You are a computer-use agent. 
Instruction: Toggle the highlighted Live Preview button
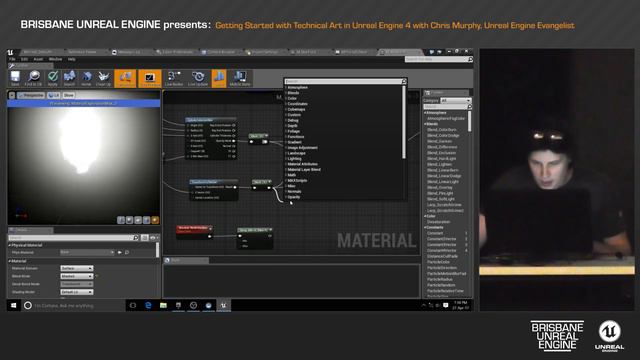[150, 78]
